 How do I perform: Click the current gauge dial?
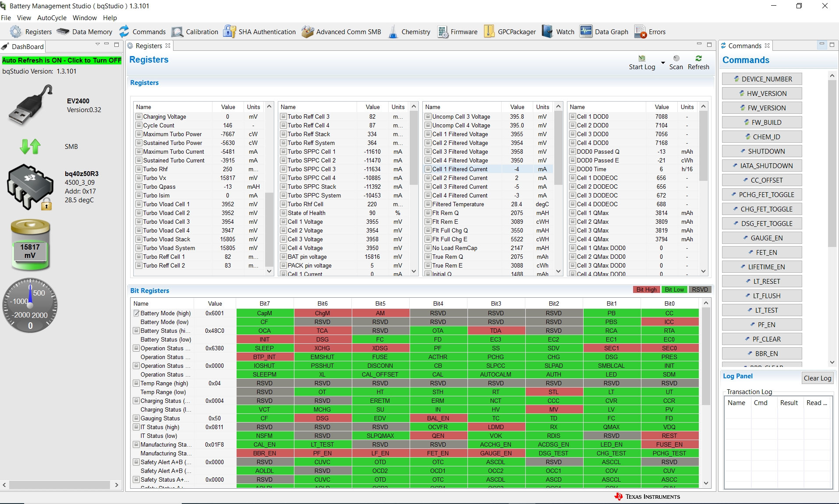coord(30,305)
